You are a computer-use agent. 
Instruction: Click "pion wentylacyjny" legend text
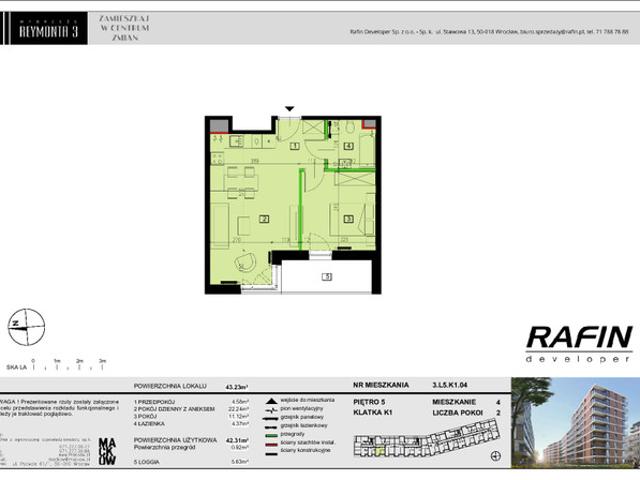[x=301, y=408]
